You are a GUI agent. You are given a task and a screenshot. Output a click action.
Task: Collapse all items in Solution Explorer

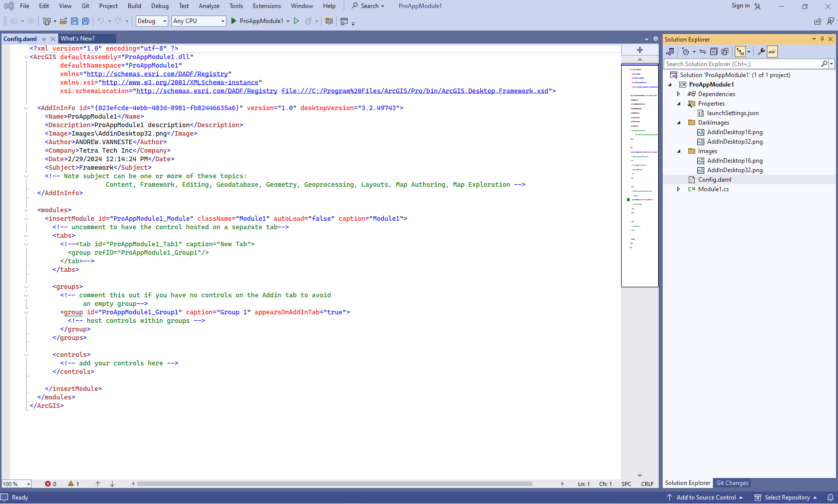pyautogui.click(x=714, y=52)
